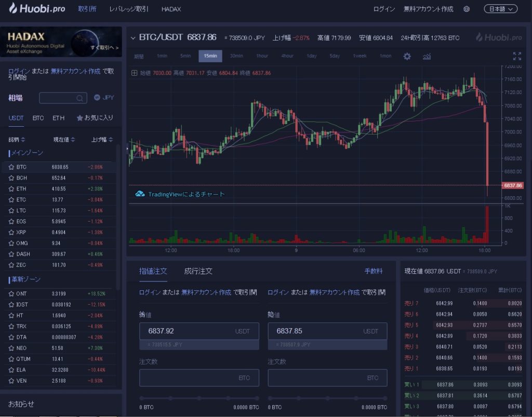Open the 日本語 language dropdown
The image size is (532, 417).
point(500,9)
